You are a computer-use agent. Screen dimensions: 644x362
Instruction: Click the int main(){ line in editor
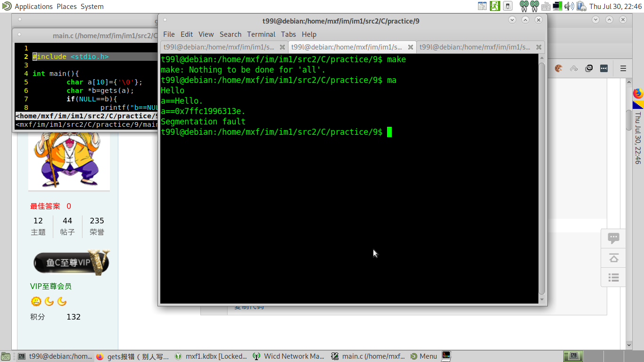pos(56,74)
